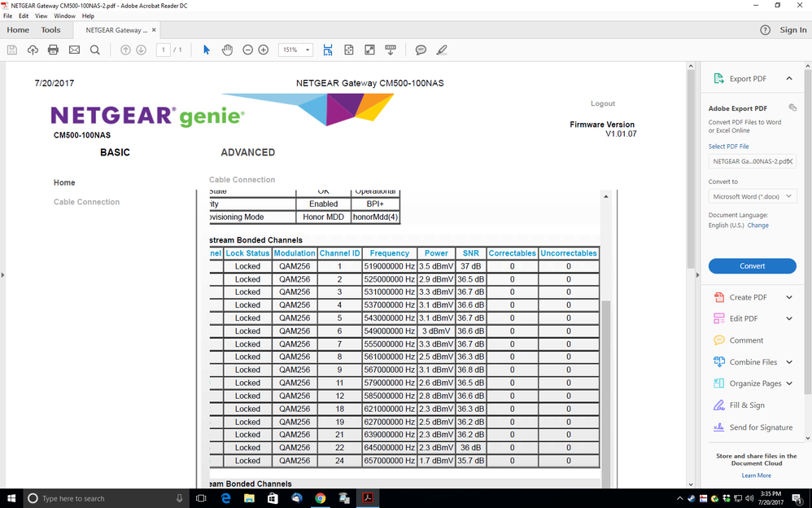Expand the Combine Files options chevron
Image resolution: width=812 pixels, height=508 pixels.
[x=789, y=361]
